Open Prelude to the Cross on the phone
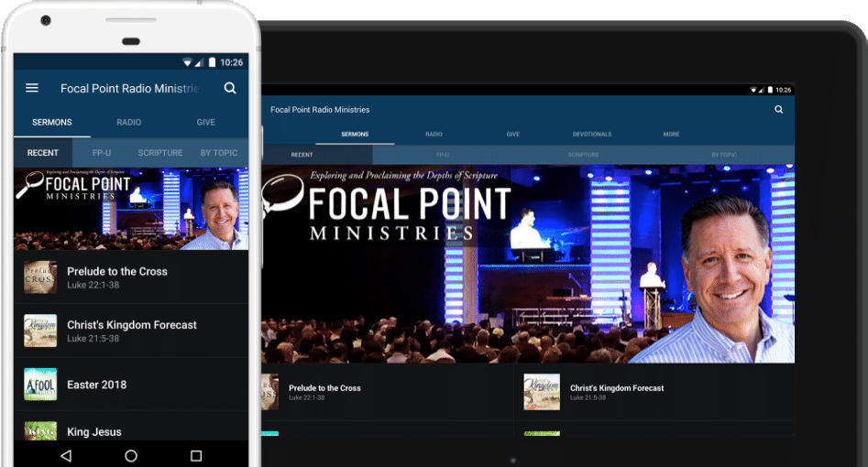 131,277
